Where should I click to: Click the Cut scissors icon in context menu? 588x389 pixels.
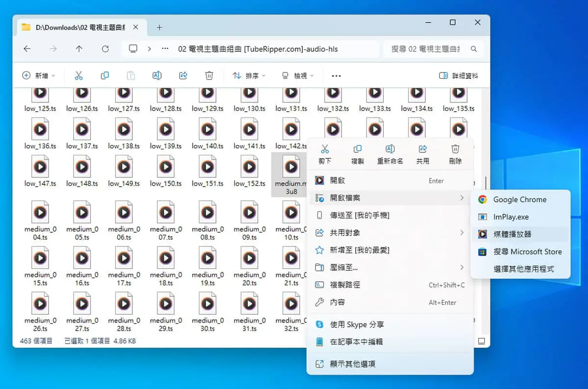coord(324,149)
